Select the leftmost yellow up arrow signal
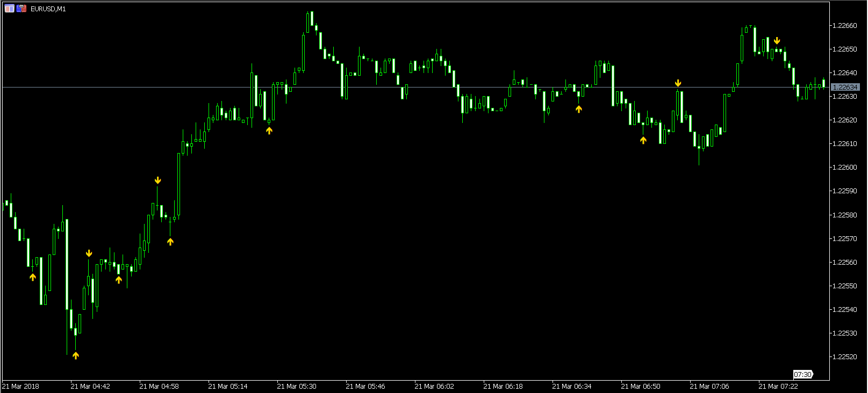Screen dimensions: 868x393 point(33,277)
